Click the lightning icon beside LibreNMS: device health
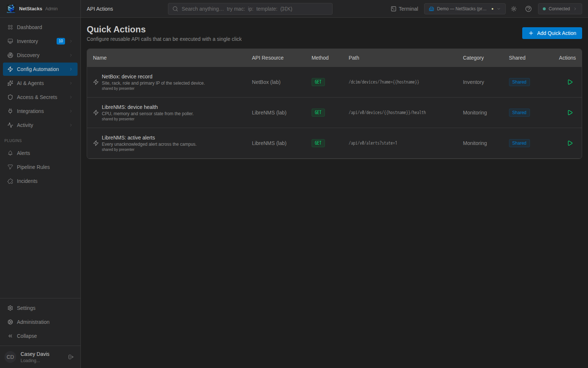 (x=96, y=113)
